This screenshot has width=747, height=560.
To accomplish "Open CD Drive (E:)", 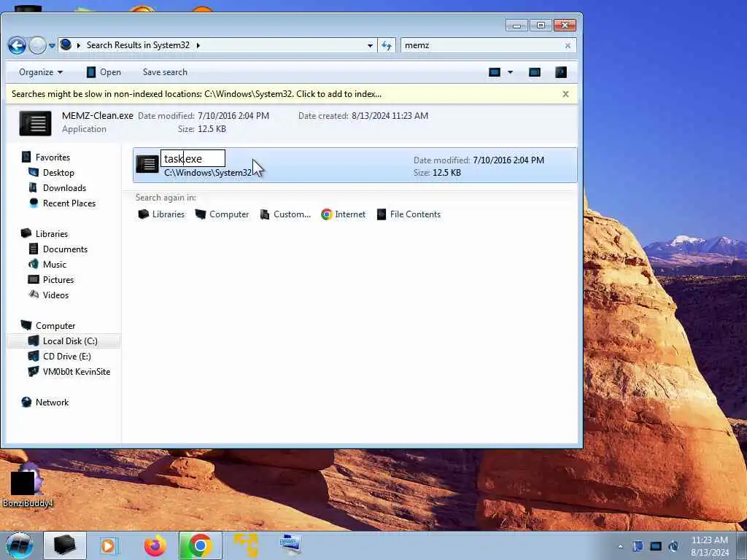I will 60,356.
